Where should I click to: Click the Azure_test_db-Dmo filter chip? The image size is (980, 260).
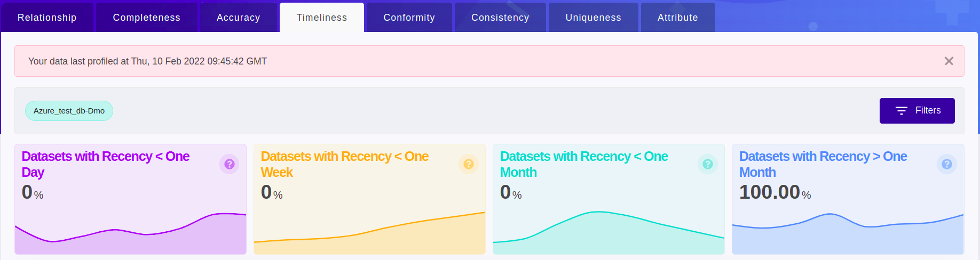[x=69, y=111]
